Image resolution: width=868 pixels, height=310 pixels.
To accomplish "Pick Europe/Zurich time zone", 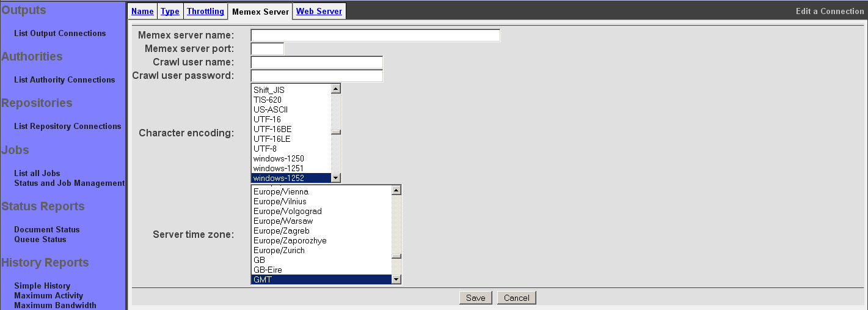I will coord(279,250).
